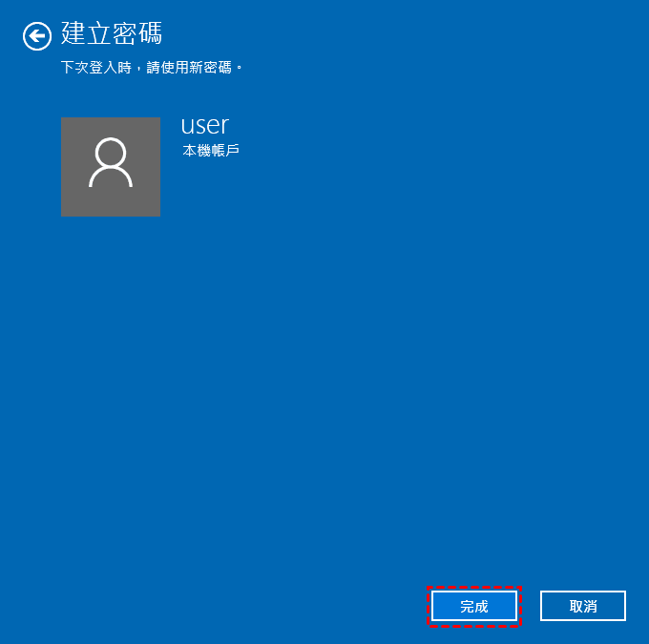Click the 建立密碼 page title

pos(112,33)
